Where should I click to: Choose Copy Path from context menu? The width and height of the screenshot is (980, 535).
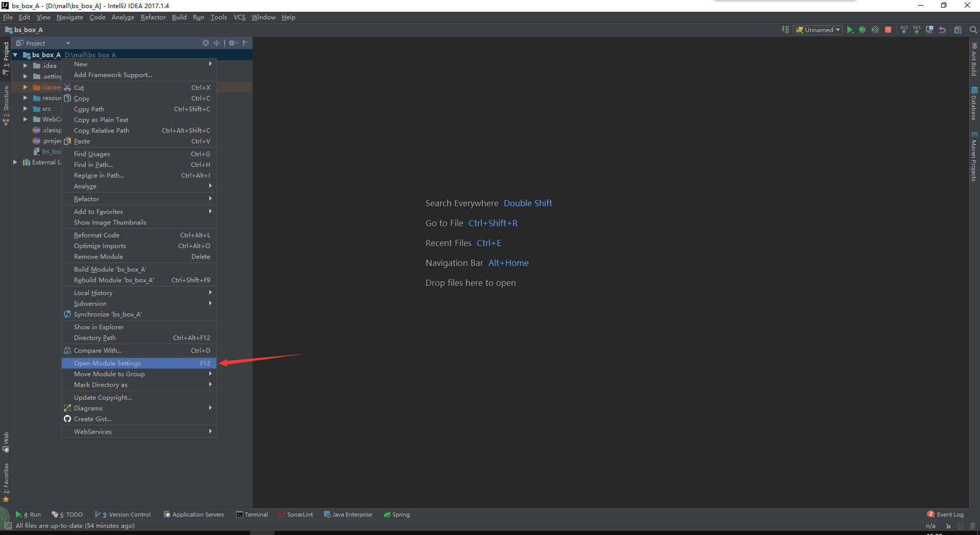pos(139,109)
